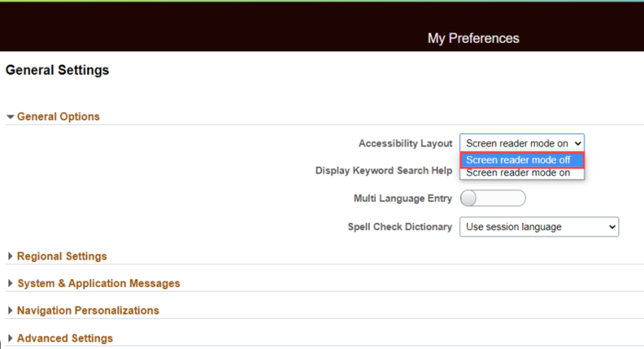Click the Accessibility Layout field label

click(405, 143)
